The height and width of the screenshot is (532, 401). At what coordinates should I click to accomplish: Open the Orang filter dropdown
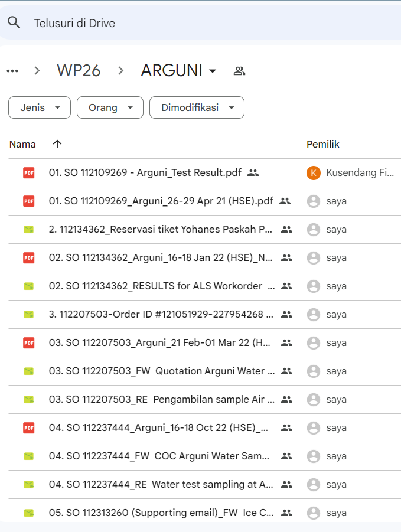point(110,107)
